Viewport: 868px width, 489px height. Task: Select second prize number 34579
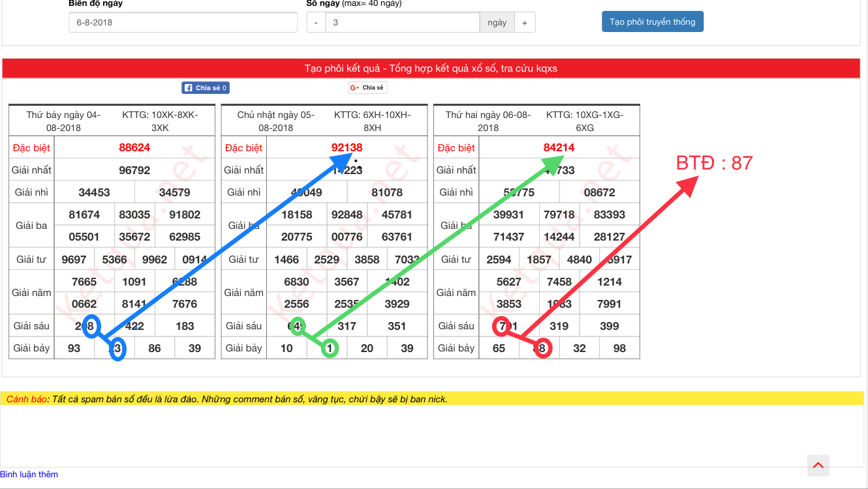175,192
